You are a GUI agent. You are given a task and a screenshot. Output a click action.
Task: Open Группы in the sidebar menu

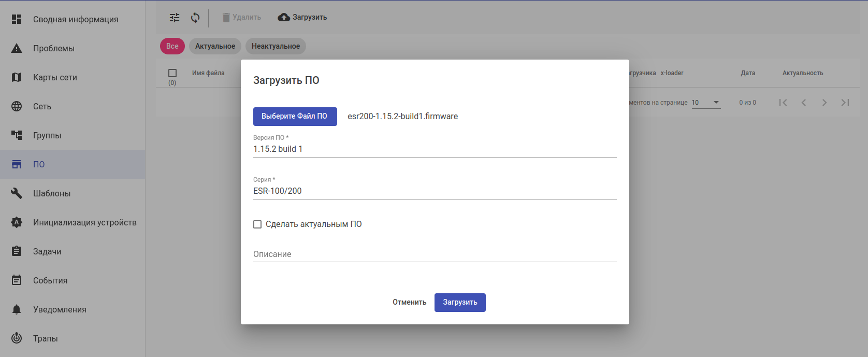[47, 135]
